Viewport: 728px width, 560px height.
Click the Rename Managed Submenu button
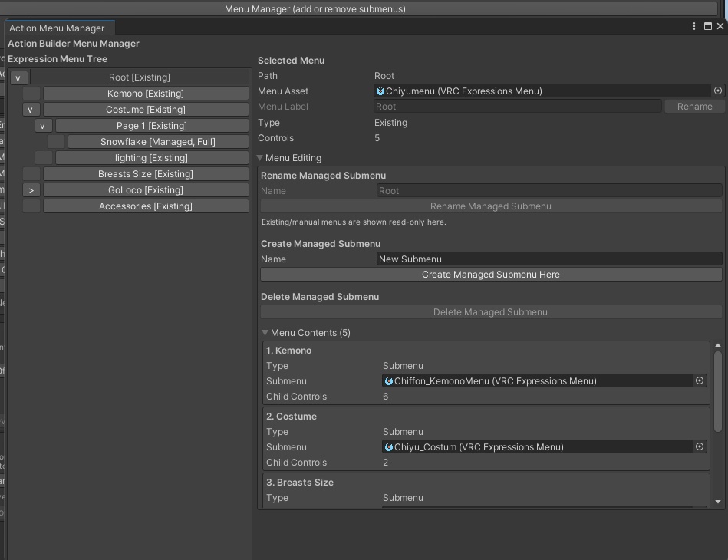click(x=491, y=206)
